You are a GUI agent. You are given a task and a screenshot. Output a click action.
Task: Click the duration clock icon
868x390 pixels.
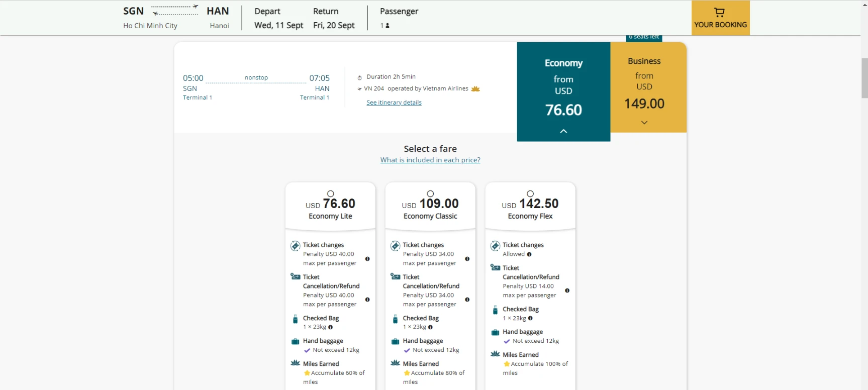359,77
